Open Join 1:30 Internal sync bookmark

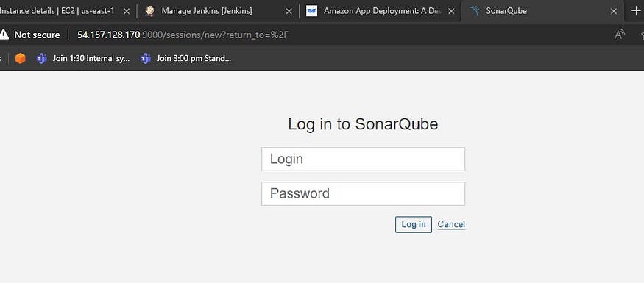[x=83, y=58]
